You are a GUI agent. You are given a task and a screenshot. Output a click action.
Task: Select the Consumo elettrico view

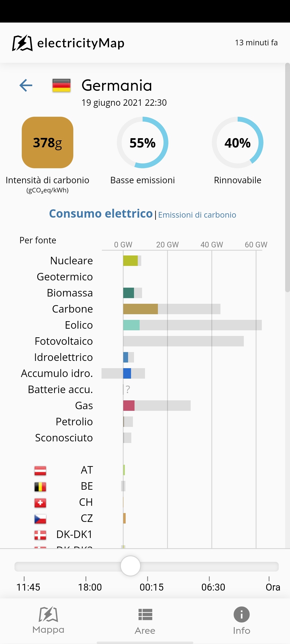(101, 214)
